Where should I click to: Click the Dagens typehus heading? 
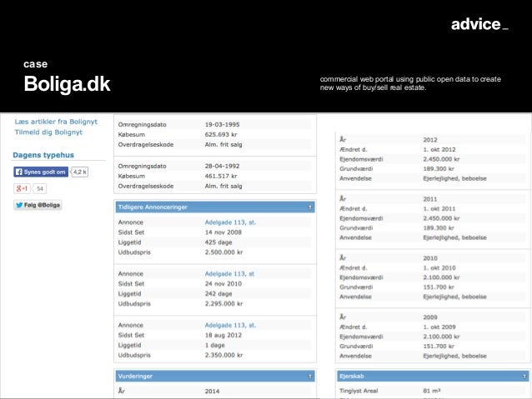coord(43,155)
